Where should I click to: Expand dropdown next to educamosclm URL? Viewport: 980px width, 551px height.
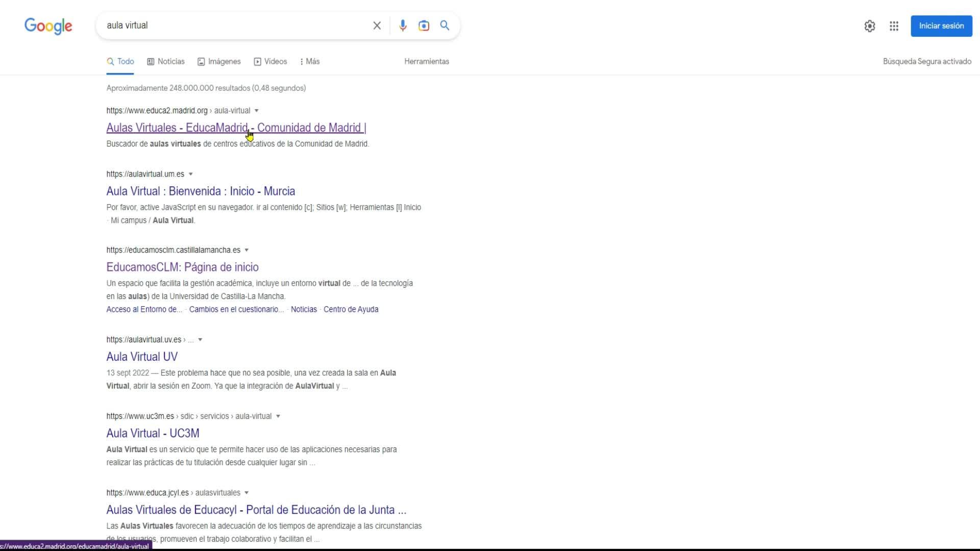point(247,250)
